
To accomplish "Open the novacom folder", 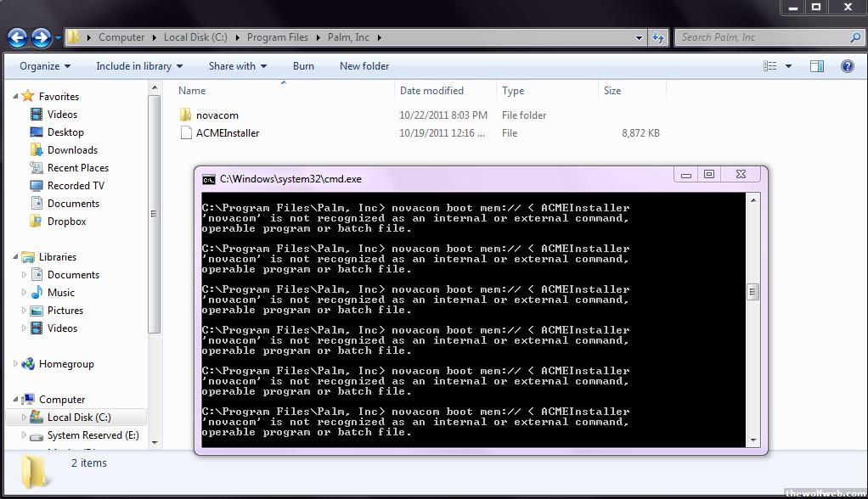I will pos(217,115).
